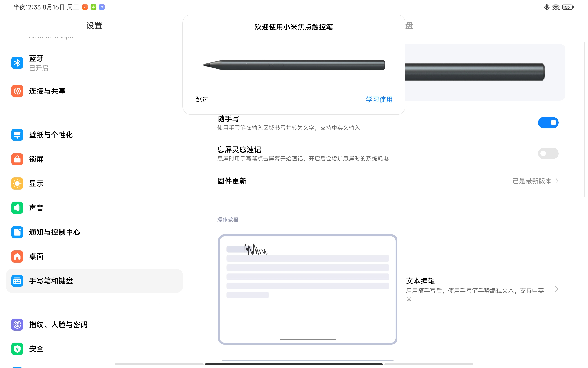Tap the notification & control center icon (通知与控制中心)

coord(17,232)
